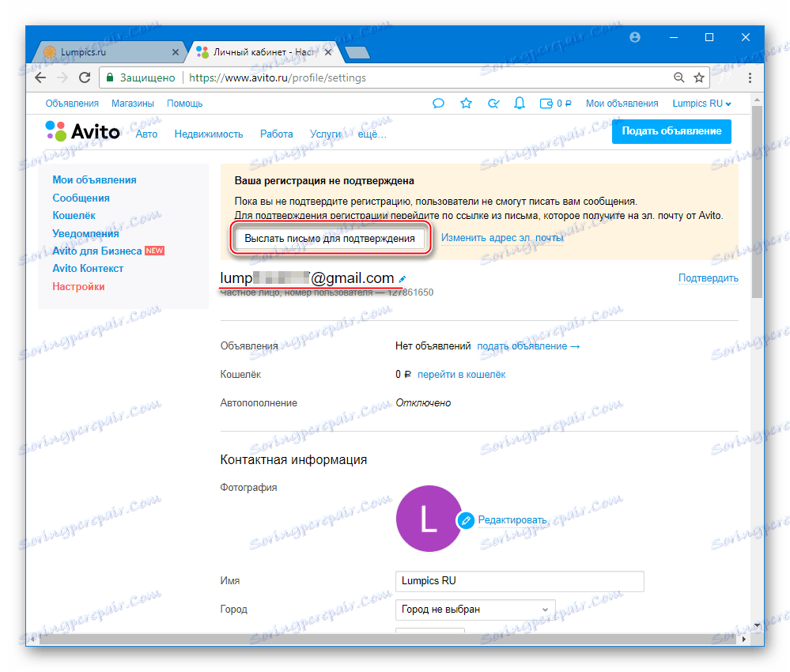790x672 pixels.
Task: Click the purple L avatar photo
Action: [429, 519]
